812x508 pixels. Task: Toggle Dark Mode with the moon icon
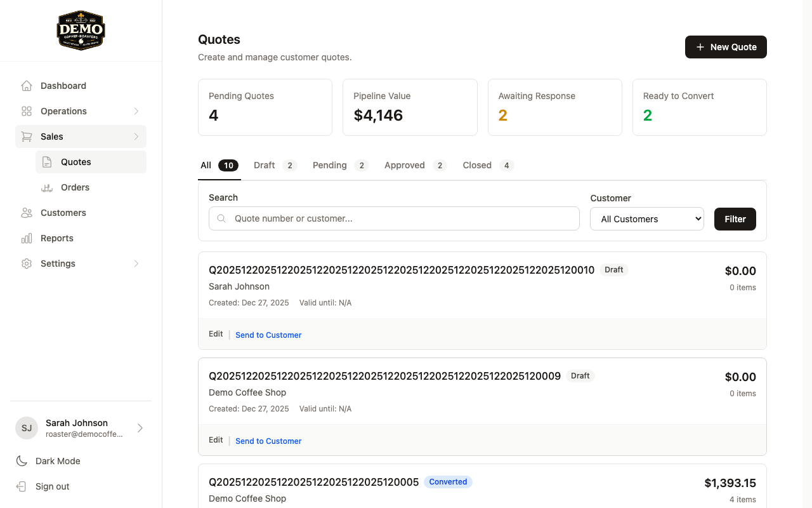coord(21,460)
